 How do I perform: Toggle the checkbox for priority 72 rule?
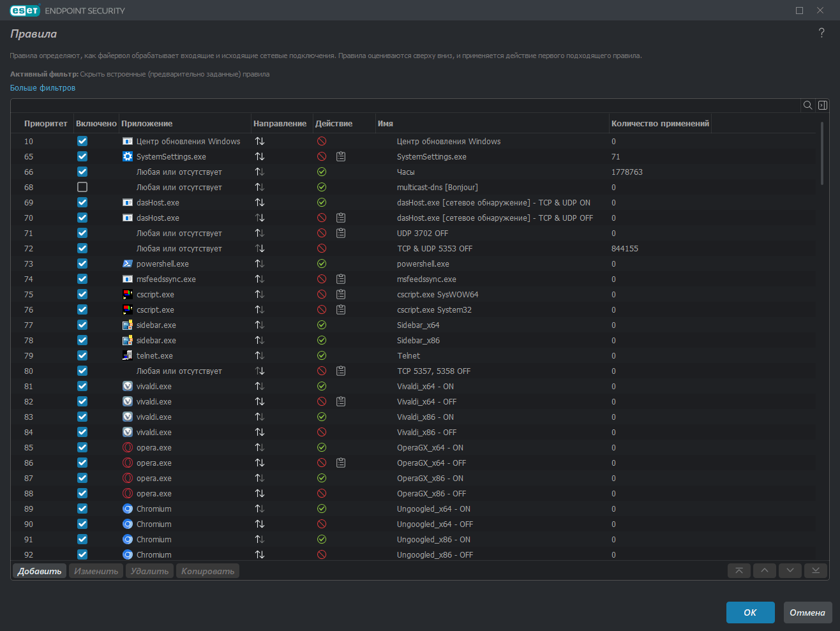click(82, 248)
